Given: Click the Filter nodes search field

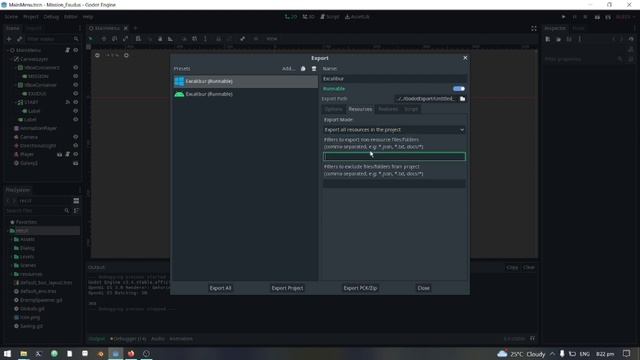Looking at the screenshot, I should click(x=52, y=39).
